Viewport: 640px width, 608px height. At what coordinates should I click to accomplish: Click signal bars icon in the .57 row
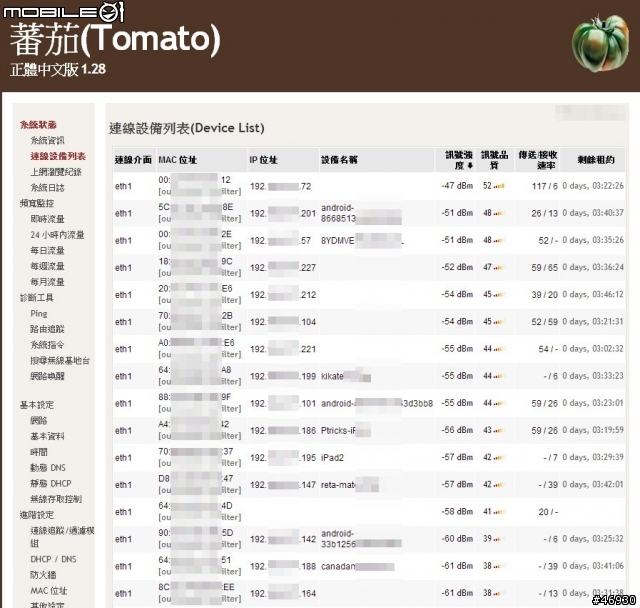coord(499,240)
